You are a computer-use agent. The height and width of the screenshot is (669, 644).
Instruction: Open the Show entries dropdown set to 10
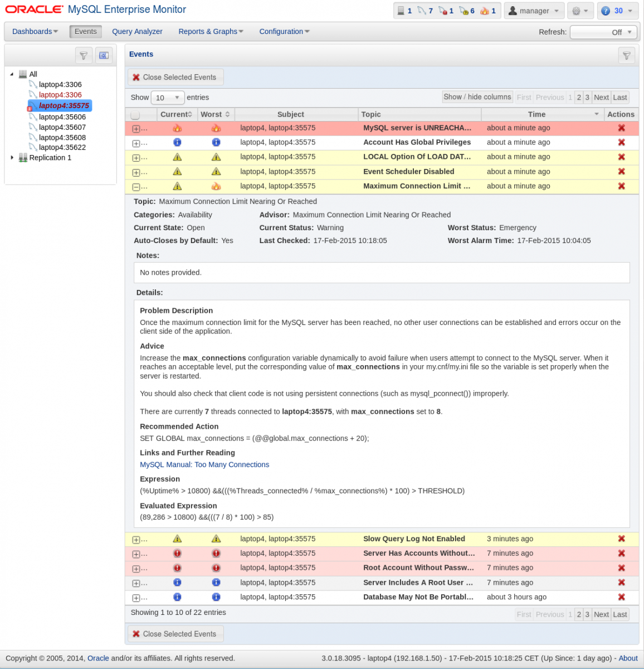tap(167, 98)
